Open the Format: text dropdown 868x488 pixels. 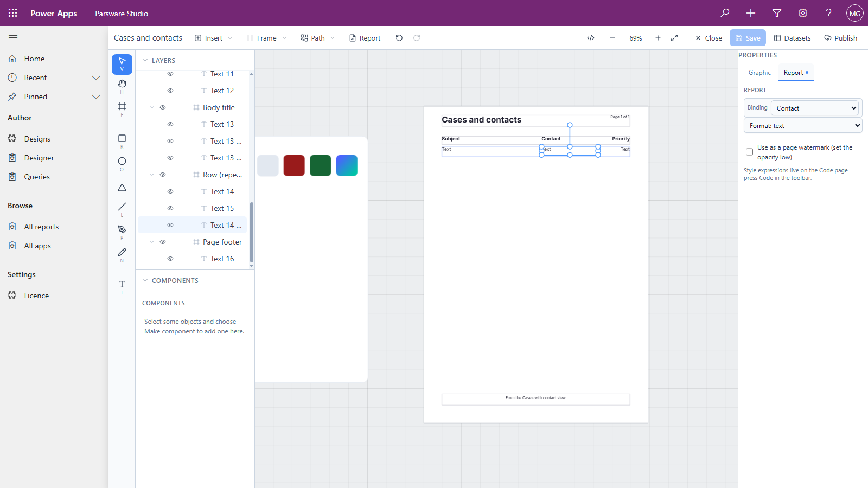(x=803, y=126)
